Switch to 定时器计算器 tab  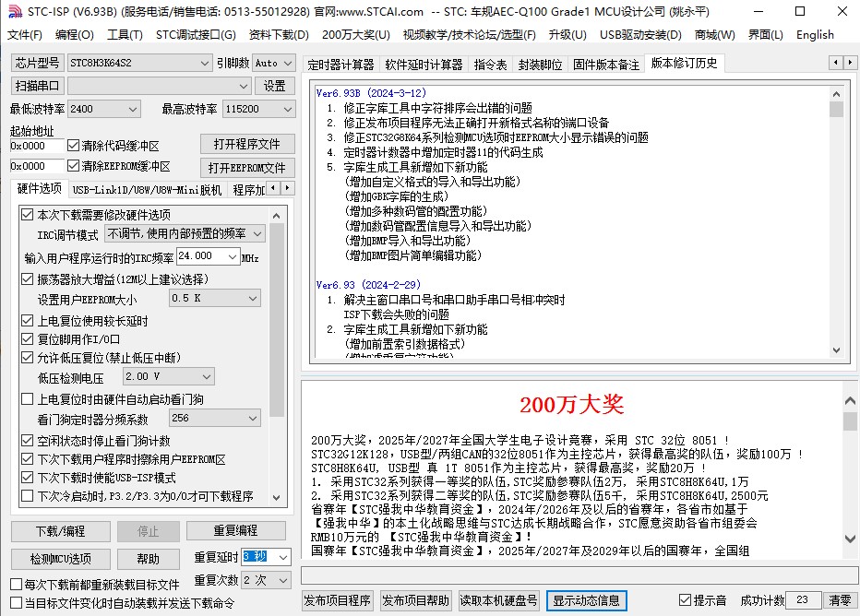coord(340,65)
